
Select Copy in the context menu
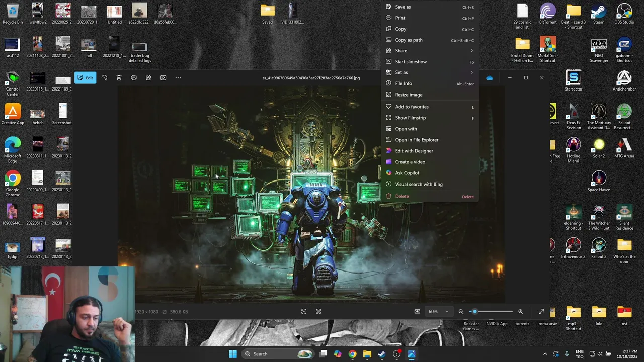point(430,29)
